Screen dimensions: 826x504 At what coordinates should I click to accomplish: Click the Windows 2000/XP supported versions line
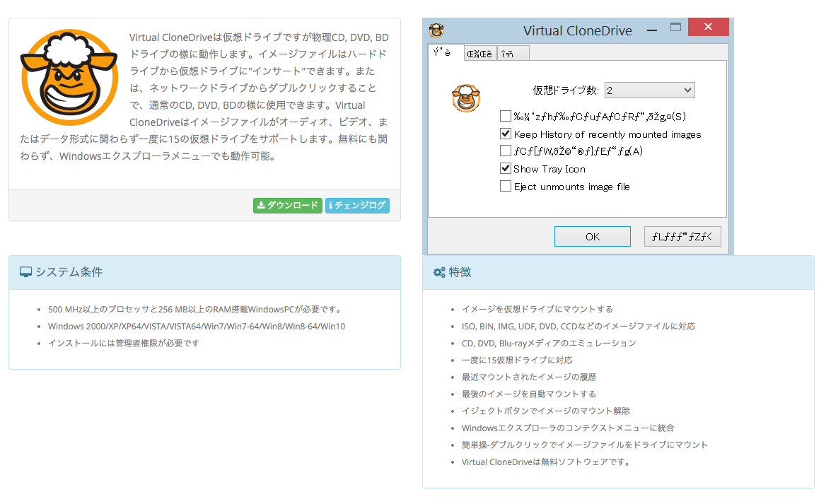197,326
